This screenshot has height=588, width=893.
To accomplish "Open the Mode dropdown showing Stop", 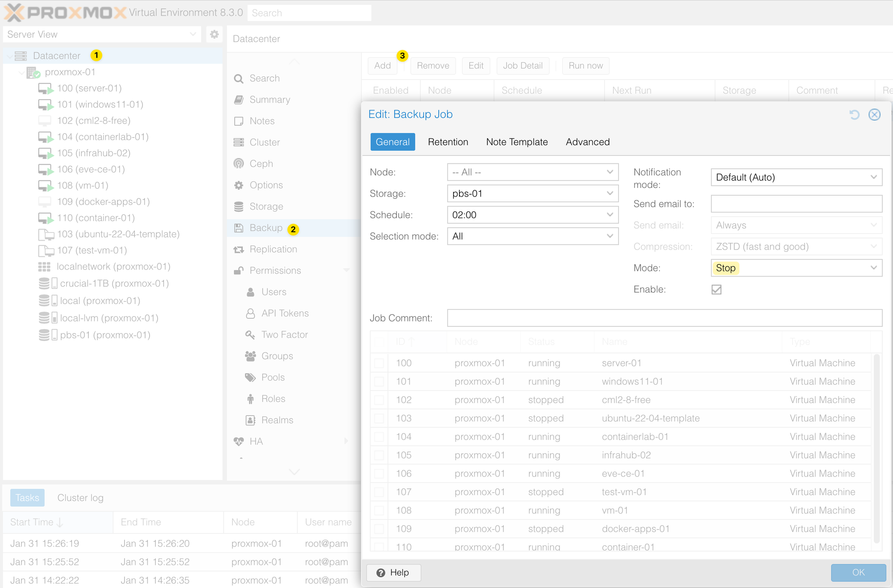I will click(796, 268).
